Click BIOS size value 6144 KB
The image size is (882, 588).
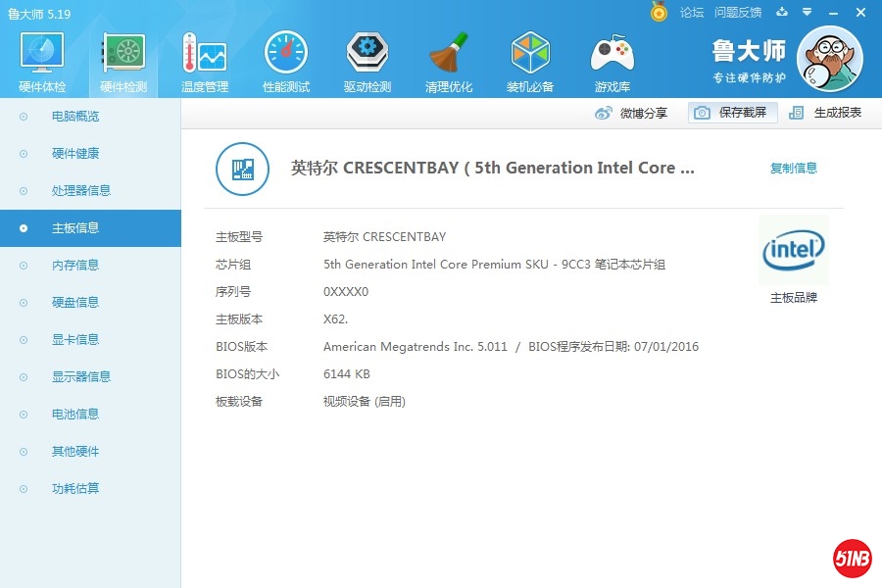click(347, 374)
